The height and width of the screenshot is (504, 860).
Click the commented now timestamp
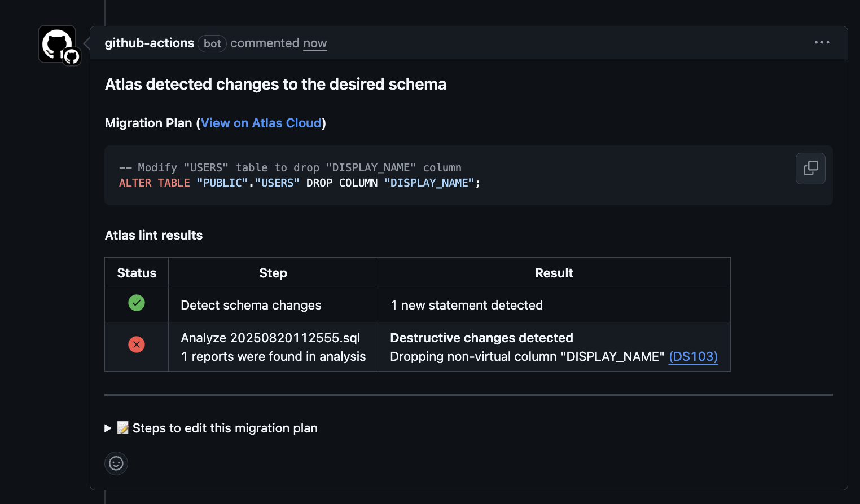(x=314, y=43)
